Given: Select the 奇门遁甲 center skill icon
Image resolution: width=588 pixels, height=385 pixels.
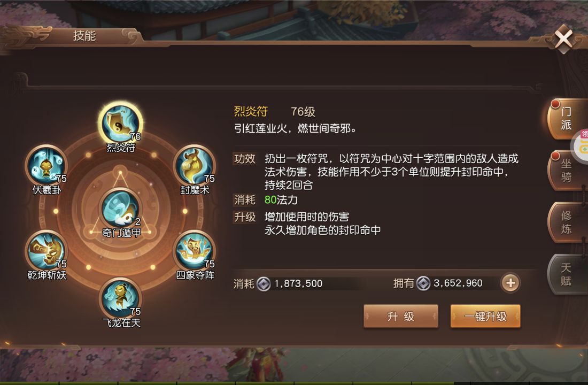Looking at the screenshot, I should (120, 209).
